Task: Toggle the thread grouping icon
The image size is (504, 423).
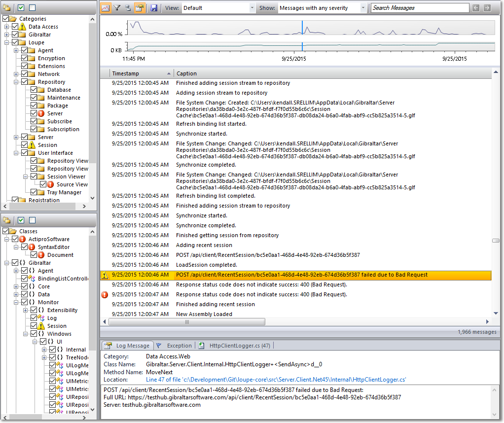Action: click(129, 7)
